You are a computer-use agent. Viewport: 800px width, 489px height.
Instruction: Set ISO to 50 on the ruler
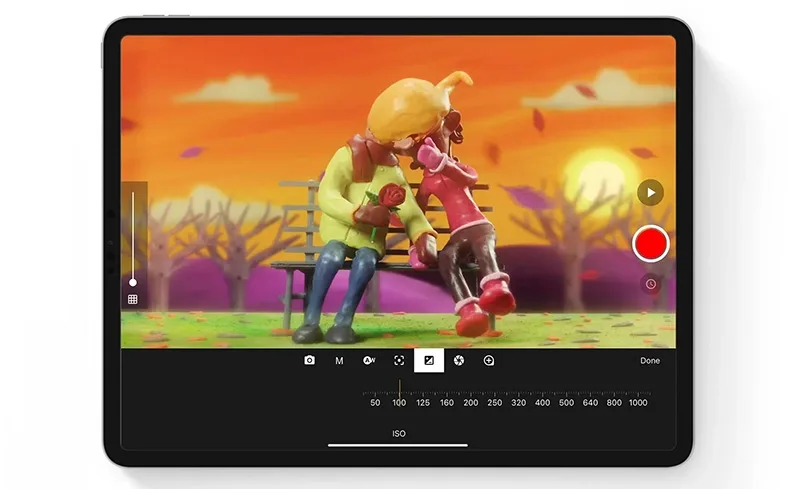[375, 403]
